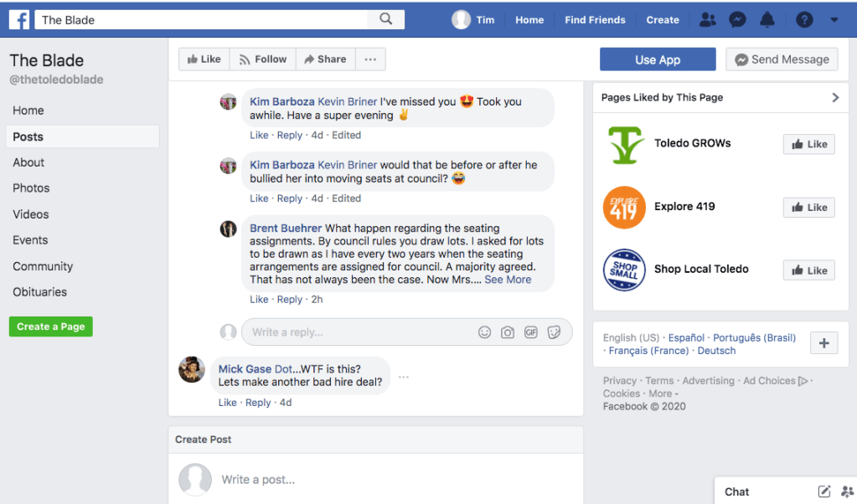Viewport: 857px width, 504px height.
Task: Open the page's more options menu
Action: [x=370, y=59]
